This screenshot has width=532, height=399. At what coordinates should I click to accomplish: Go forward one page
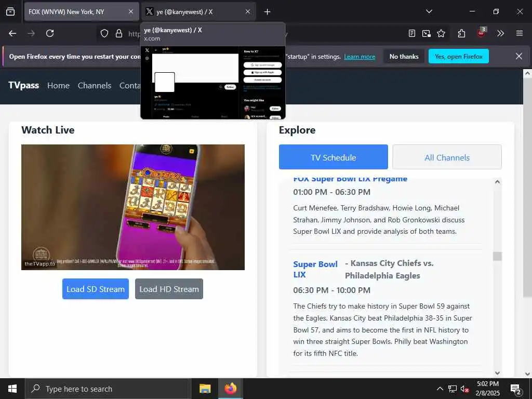click(x=31, y=33)
